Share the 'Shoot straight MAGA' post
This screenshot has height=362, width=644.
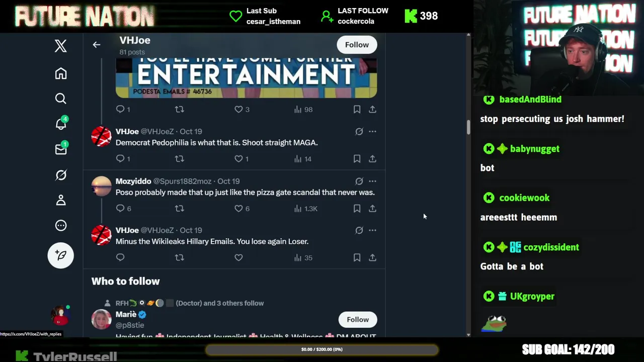pyautogui.click(x=372, y=158)
